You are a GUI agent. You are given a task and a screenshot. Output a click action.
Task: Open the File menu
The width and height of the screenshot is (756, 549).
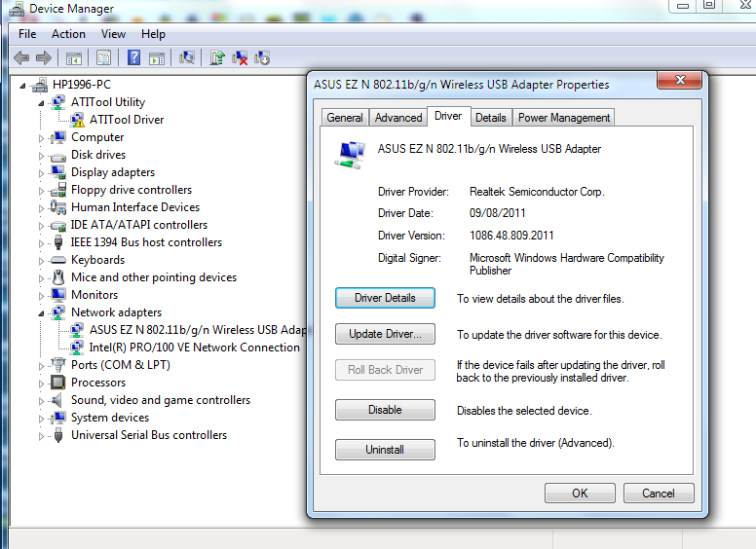pyautogui.click(x=27, y=34)
